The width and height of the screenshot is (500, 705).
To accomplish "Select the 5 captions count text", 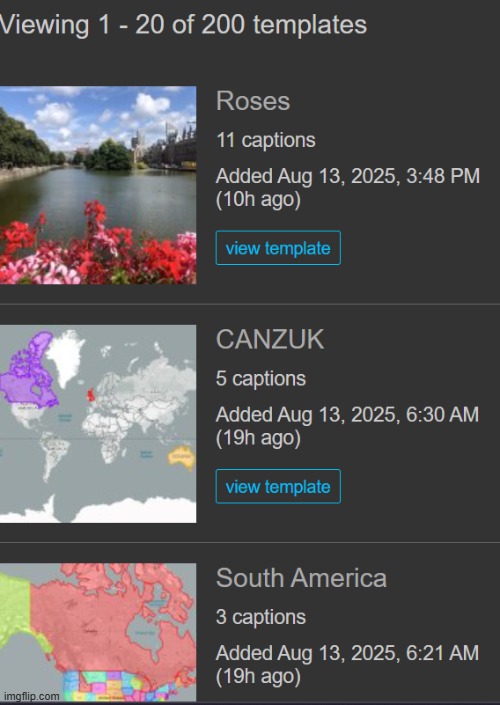I will click(x=261, y=379).
